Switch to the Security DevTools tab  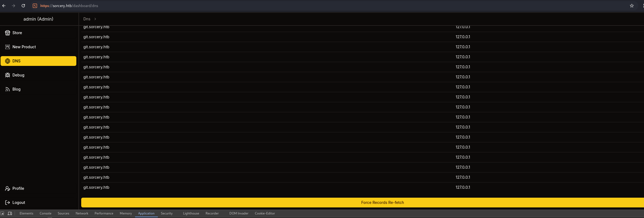coord(167,213)
